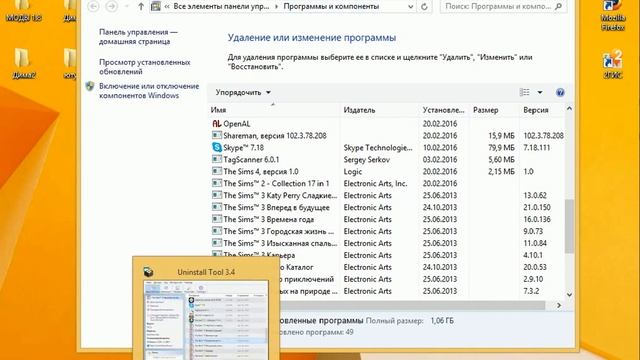
Task: Click version 21.0.150 cell
Action: point(537,207)
